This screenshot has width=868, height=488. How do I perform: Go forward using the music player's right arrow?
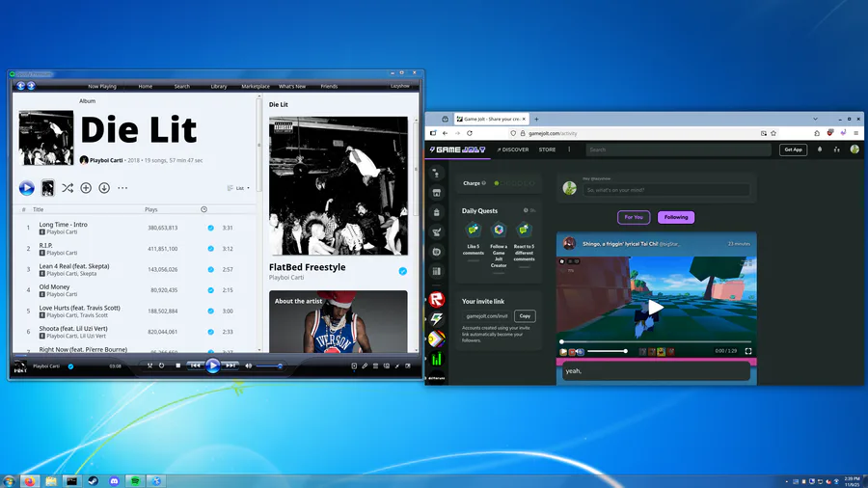(31, 86)
